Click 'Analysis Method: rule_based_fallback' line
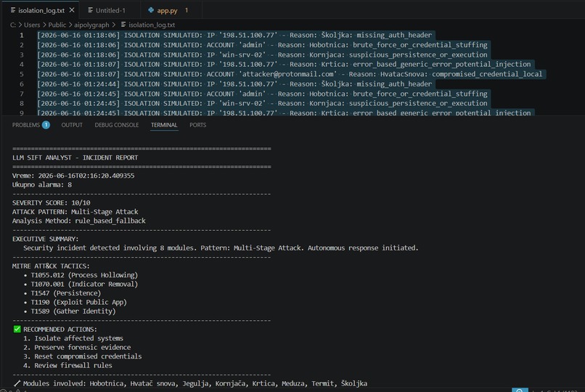Viewport: 585px width, 392px height. click(78, 221)
